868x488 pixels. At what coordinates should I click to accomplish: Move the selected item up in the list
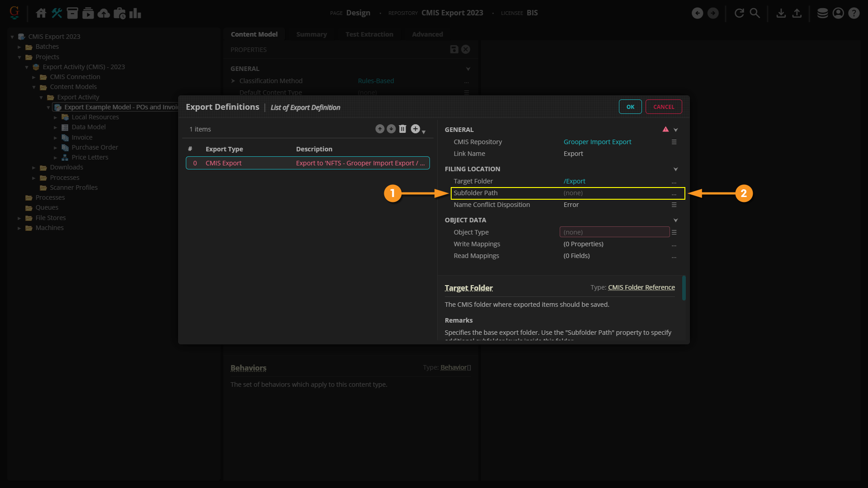point(380,129)
